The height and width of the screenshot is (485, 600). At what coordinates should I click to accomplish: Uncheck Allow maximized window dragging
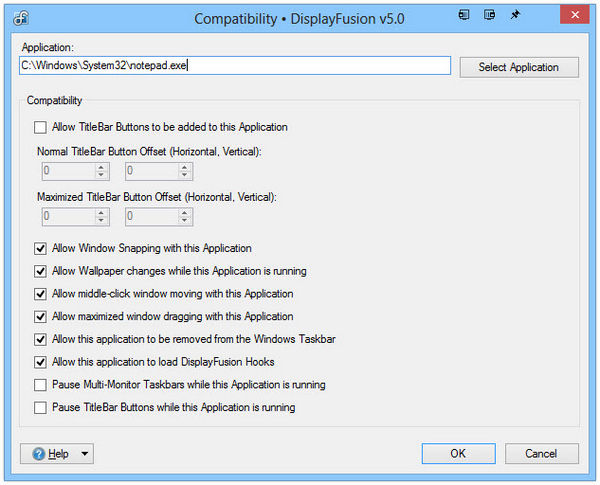[40, 317]
